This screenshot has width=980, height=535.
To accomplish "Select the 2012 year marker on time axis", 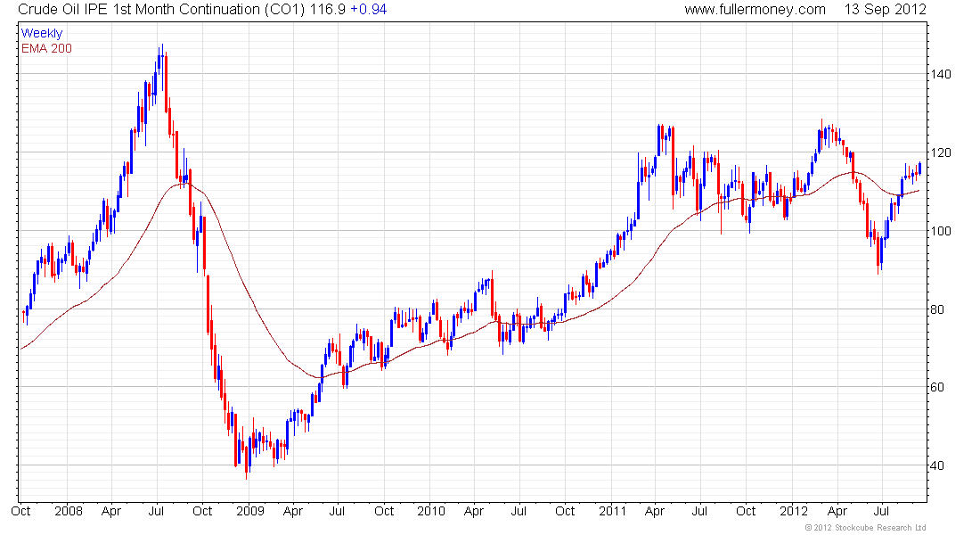I will pyautogui.click(x=793, y=512).
